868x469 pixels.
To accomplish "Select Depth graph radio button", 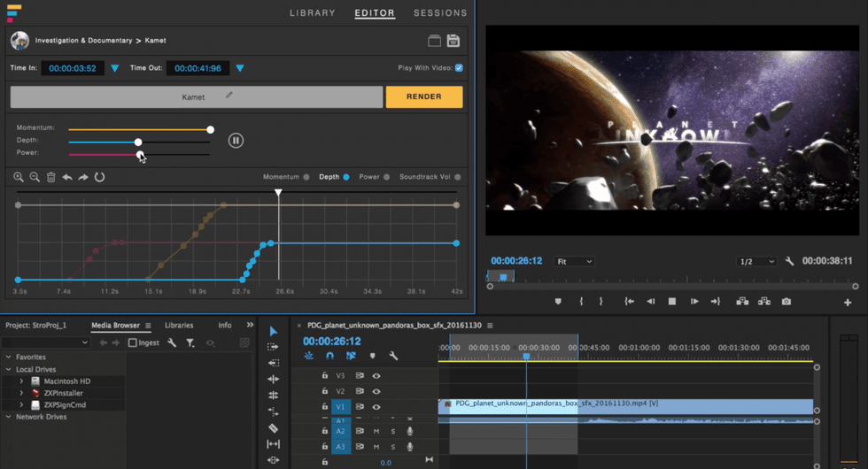I will [346, 177].
